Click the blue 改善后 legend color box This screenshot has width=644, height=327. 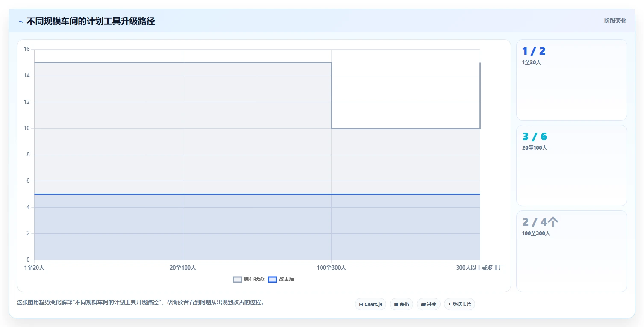[x=272, y=279]
